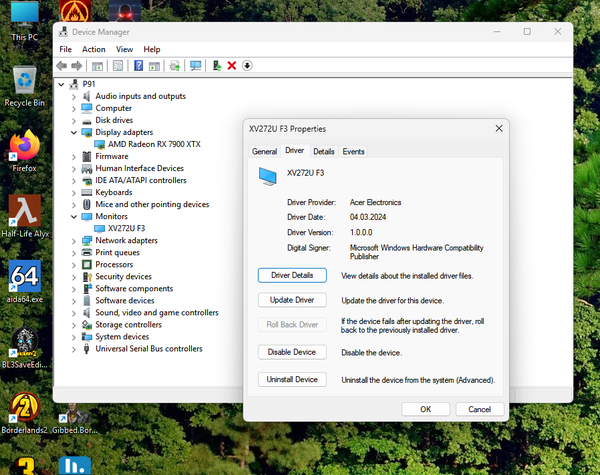This screenshot has width=600, height=475.
Task: Open the File menu
Action: (x=65, y=49)
